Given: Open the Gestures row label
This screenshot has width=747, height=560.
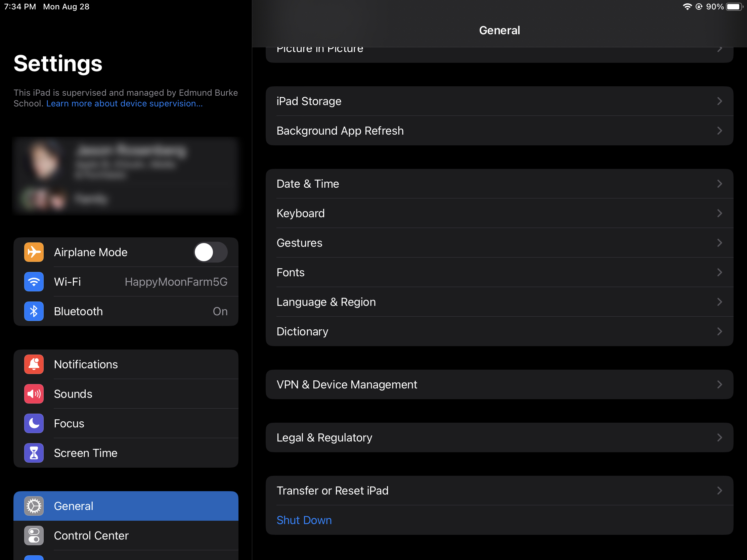Looking at the screenshot, I should 300,243.
